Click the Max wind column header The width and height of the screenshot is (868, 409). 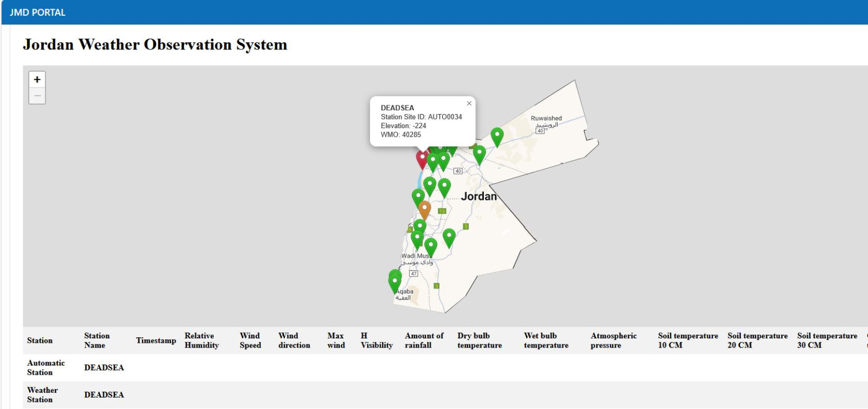tap(336, 341)
